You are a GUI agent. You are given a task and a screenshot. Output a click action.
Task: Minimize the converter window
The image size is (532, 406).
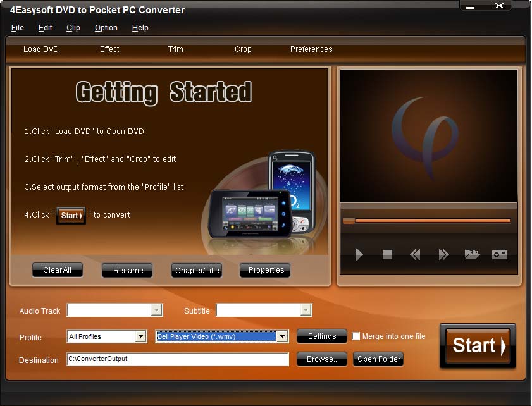pyautogui.click(x=470, y=6)
